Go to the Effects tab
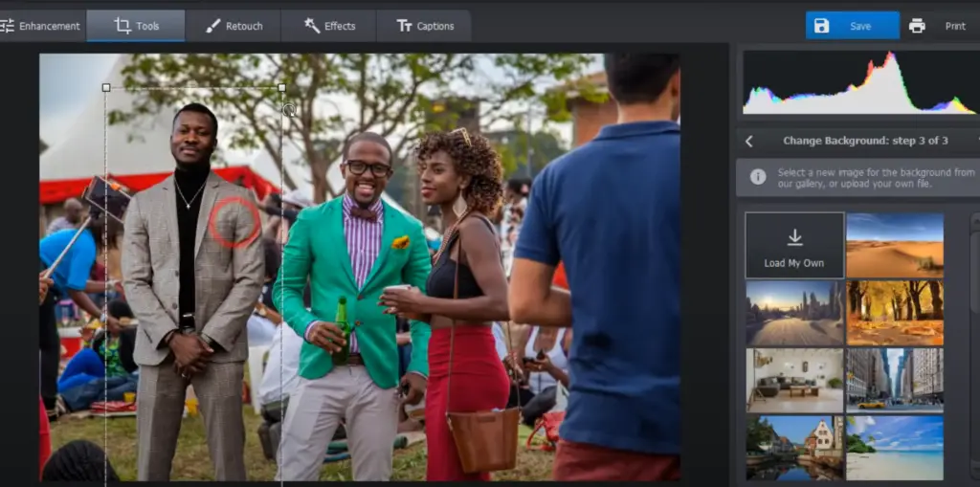Image resolution: width=980 pixels, height=487 pixels. (328, 26)
